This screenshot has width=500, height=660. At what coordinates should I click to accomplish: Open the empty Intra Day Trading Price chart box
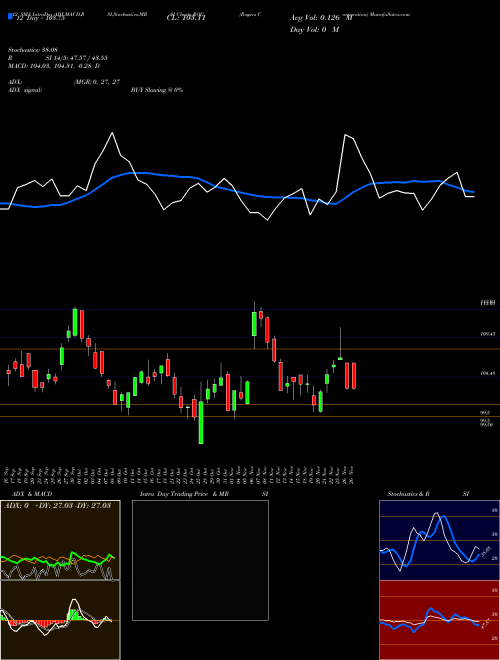(200, 560)
